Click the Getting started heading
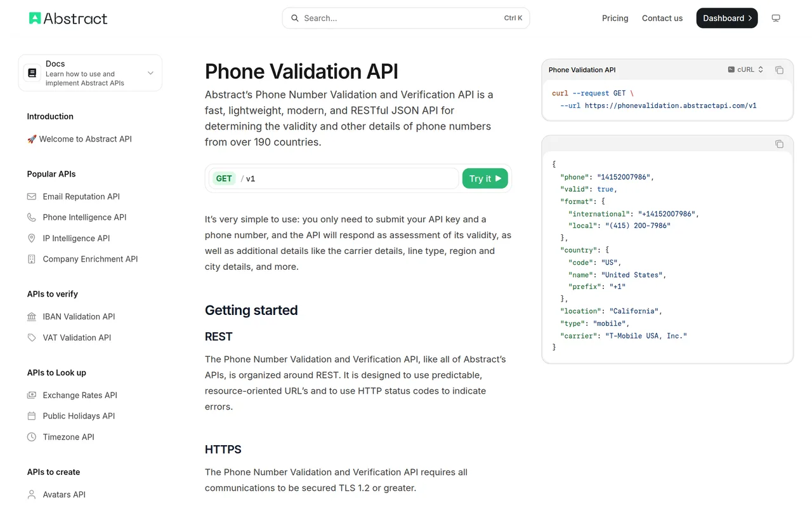 point(251,311)
